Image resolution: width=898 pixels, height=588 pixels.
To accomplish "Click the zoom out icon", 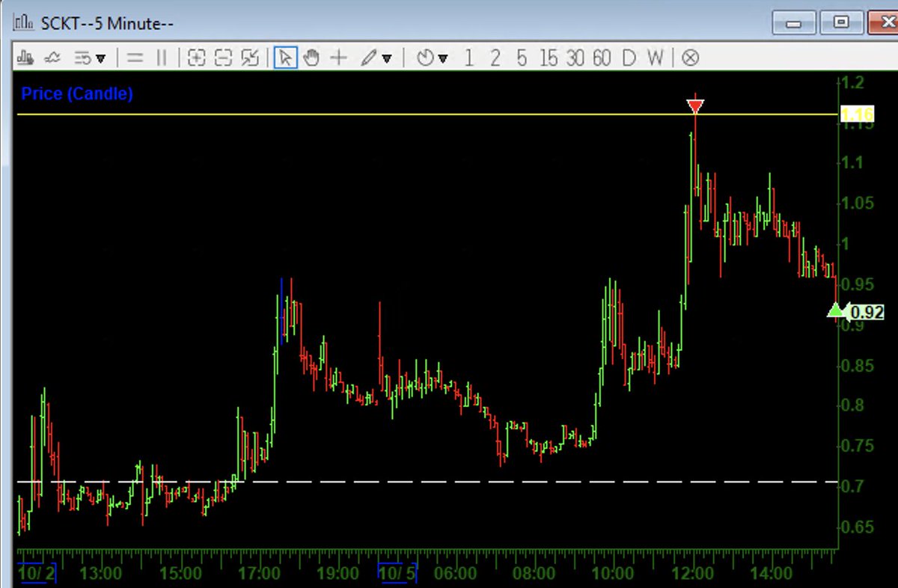I will click(x=223, y=58).
